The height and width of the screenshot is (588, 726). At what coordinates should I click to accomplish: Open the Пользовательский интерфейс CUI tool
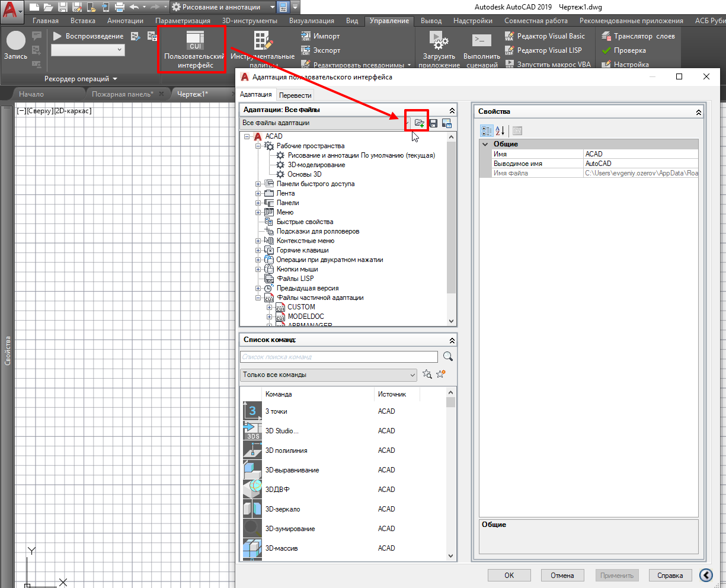pos(194,49)
